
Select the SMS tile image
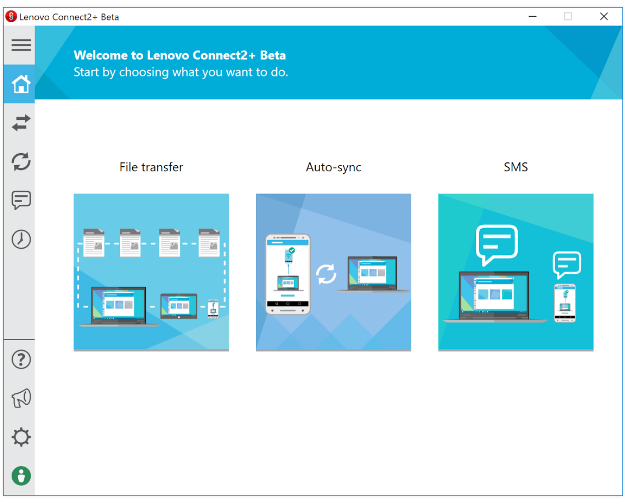coord(516,272)
